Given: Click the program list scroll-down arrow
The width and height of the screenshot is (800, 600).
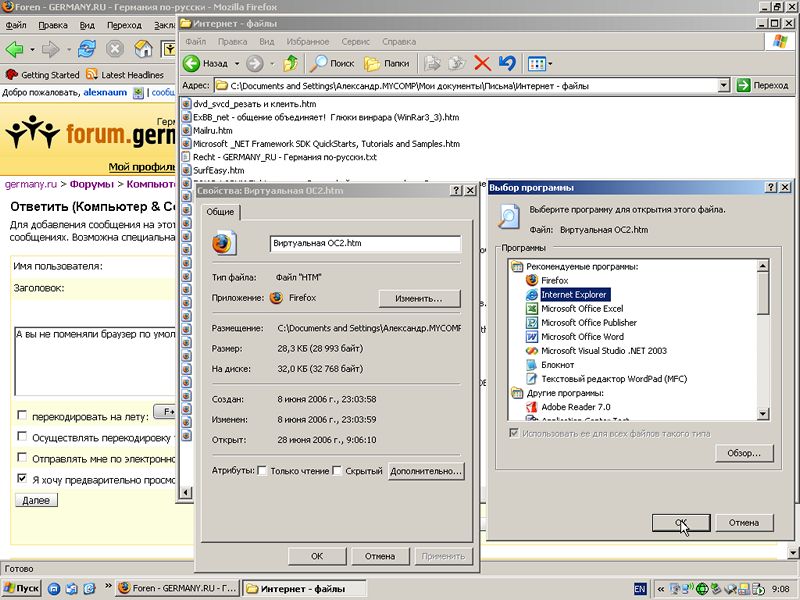Looking at the screenshot, I should [x=763, y=413].
